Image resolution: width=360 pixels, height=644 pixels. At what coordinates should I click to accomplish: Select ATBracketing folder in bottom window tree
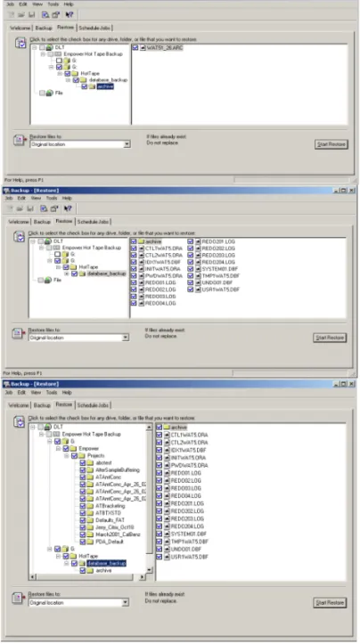tap(110, 506)
